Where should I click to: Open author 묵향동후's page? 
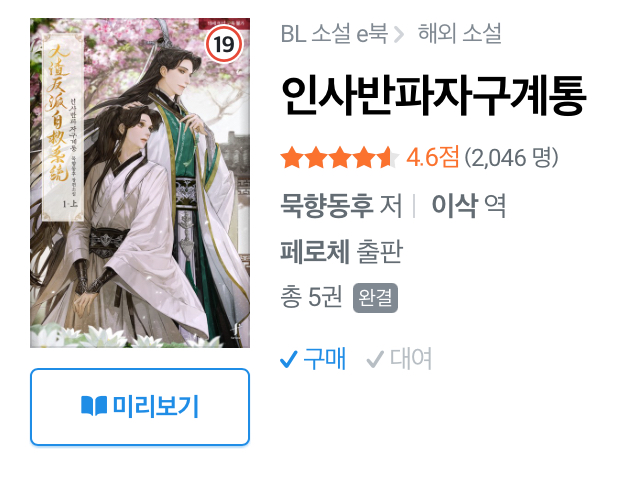coord(327,205)
